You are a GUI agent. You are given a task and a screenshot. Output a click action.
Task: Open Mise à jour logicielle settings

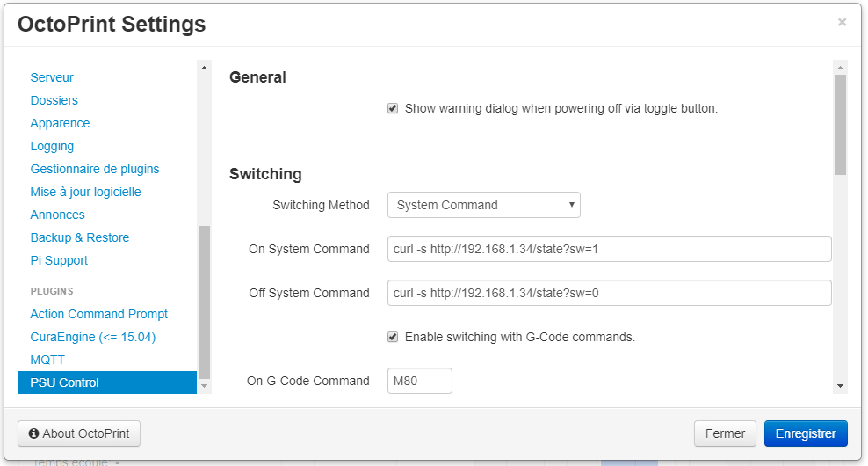(85, 192)
